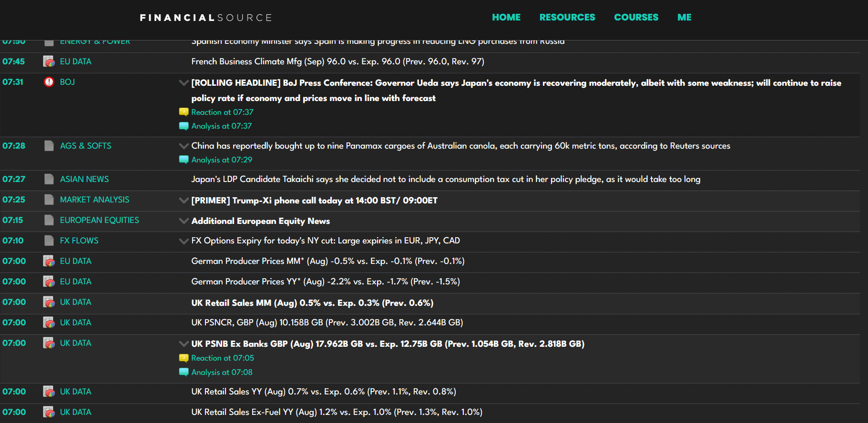Expand Additional European Equity News entry
The height and width of the screenshot is (423, 868).
tap(184, 221)
